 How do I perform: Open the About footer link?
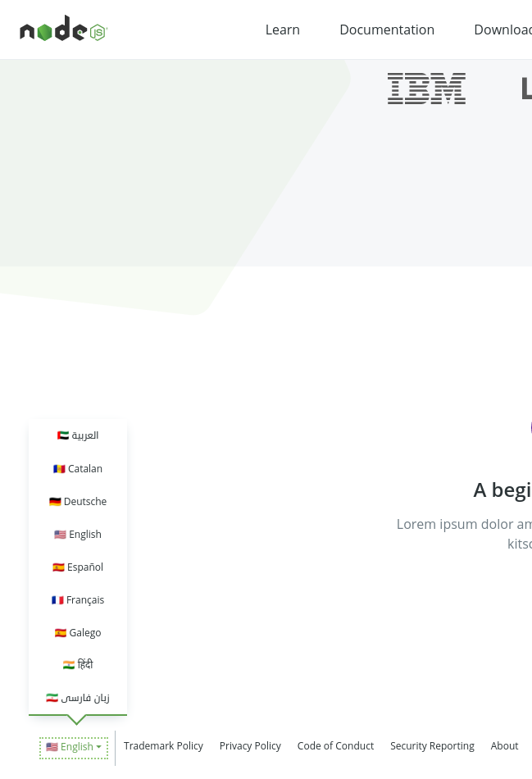[504, 745]
